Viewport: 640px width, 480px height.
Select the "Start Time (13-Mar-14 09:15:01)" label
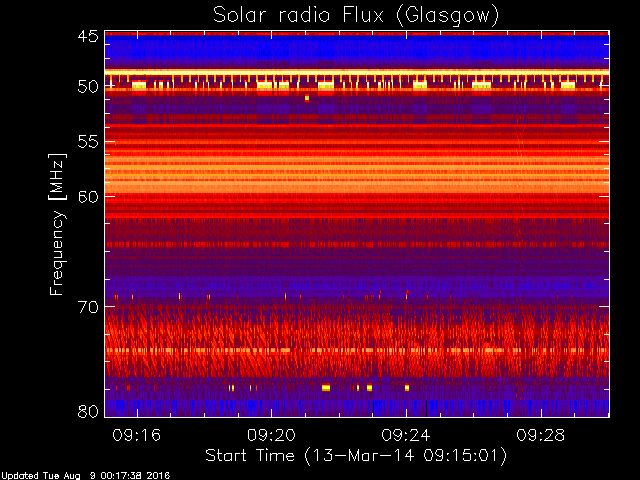tap(356, 456)
